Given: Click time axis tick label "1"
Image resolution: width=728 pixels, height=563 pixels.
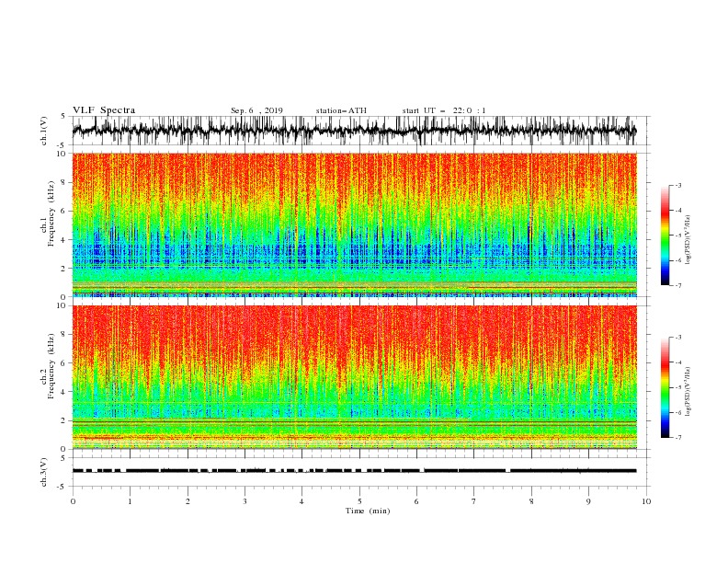Looking at the screenshot, I should click(130, 501).
